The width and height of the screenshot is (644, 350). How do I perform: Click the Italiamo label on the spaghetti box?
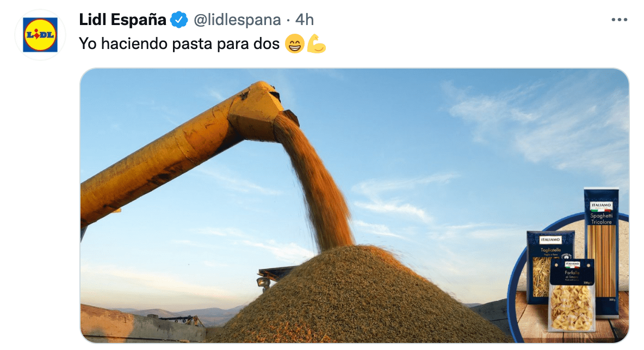pos(601,205)
